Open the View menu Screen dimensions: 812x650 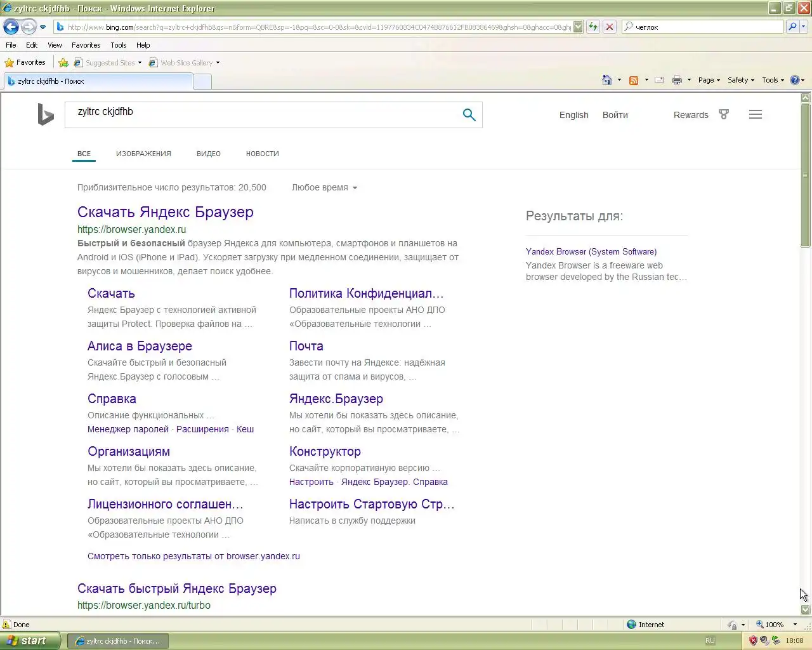tap(55, 45)
